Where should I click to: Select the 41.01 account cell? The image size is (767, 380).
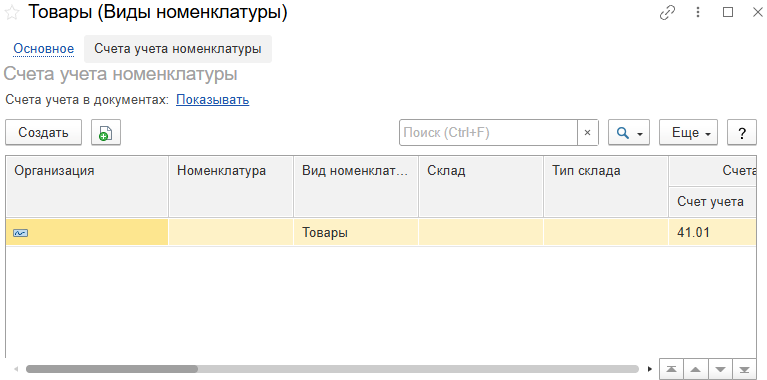coord(713,232)
